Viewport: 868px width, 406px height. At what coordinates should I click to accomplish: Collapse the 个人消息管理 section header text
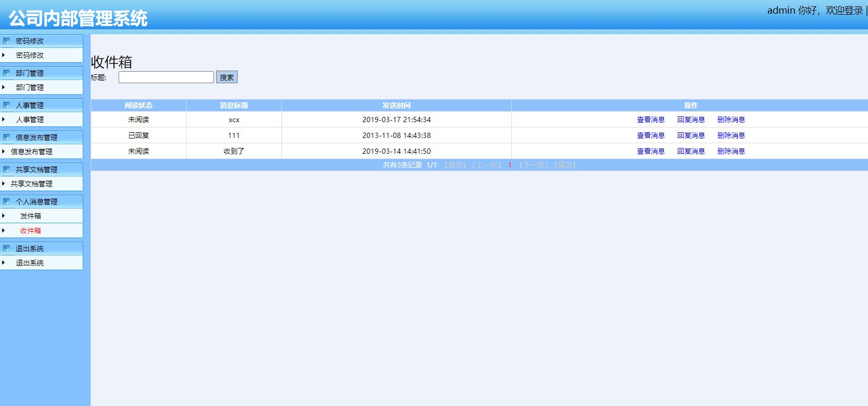[36, 202]
